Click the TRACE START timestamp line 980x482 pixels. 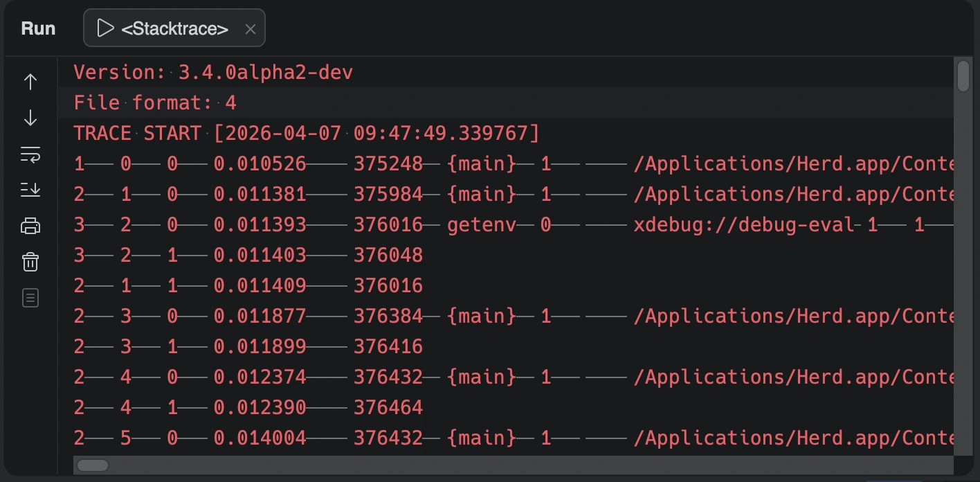tap(307, 134)
